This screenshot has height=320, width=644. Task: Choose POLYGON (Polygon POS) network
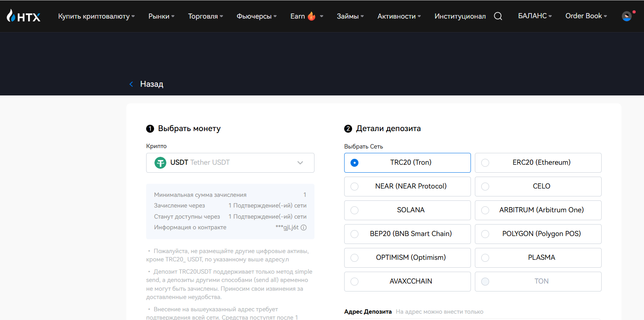point(538,234)
